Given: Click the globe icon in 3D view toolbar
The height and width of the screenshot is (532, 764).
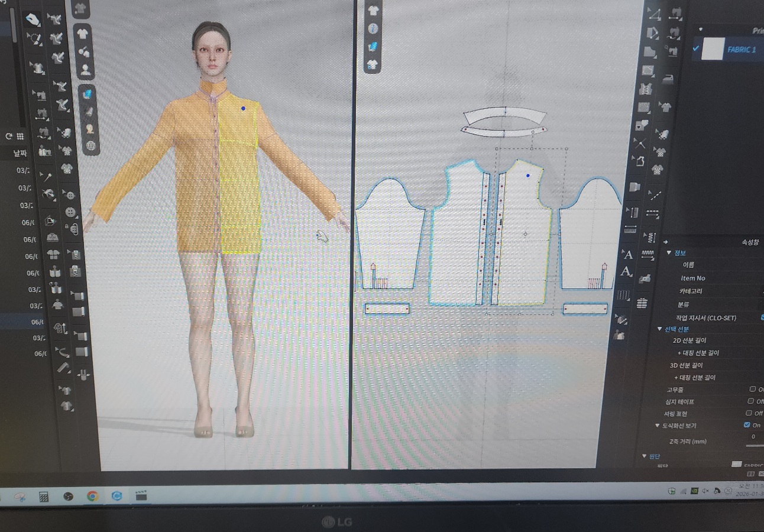Looking at the screenshot, I should [90, 145].
